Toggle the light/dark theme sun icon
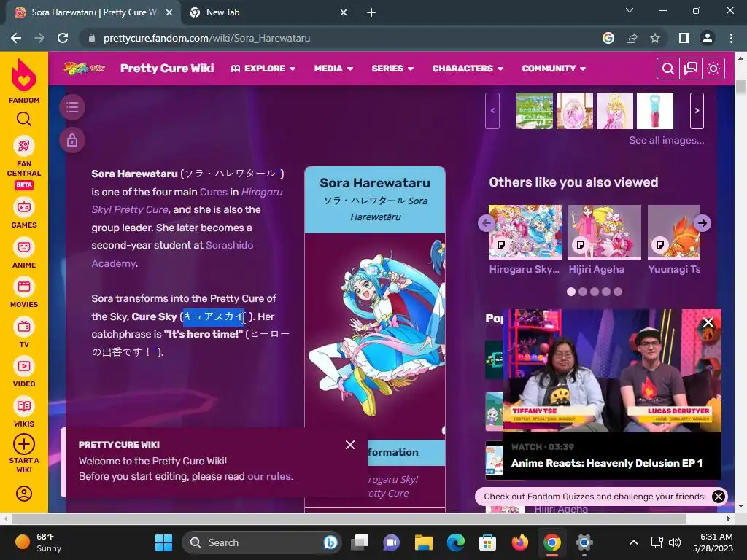The height and width of the screenshot is (560, 747). point(713,69)
